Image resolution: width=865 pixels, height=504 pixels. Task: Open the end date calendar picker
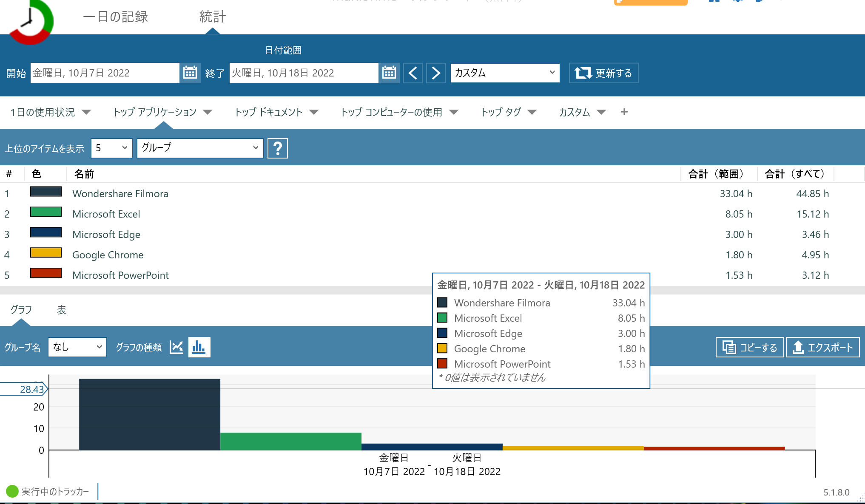[389, 73]
